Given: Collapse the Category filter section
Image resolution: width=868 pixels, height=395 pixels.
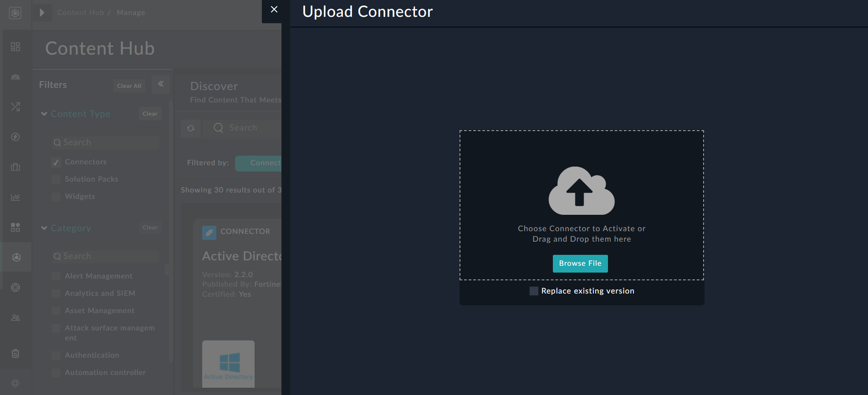Looking at the screenshot, I should click(x=44, y=228).
